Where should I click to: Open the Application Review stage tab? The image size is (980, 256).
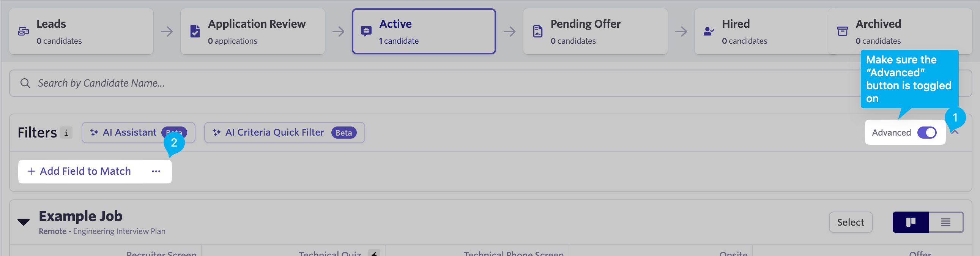pyautogui.click(x=253, y=32)
